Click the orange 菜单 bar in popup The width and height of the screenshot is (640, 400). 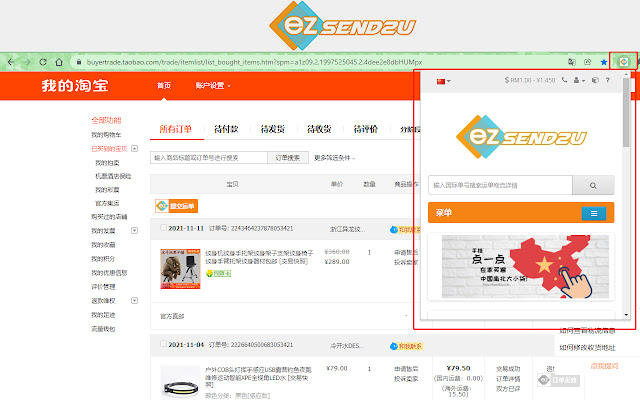coord(521,213)
